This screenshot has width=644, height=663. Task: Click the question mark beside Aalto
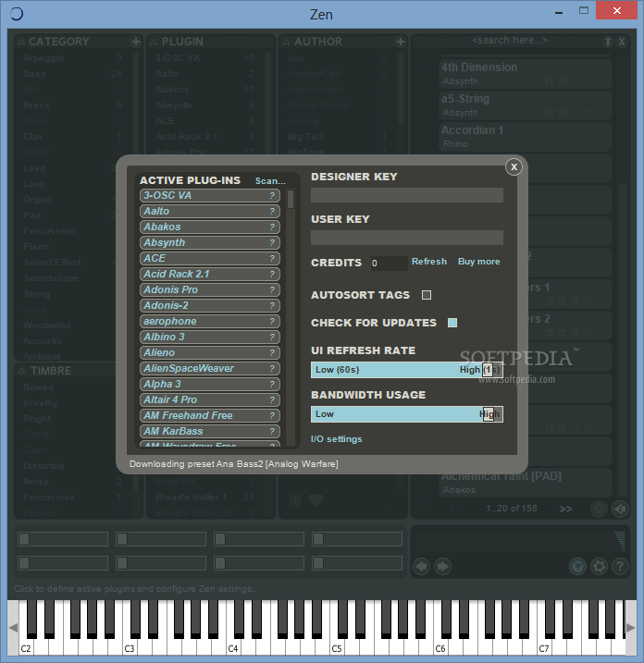click(272, 211)
